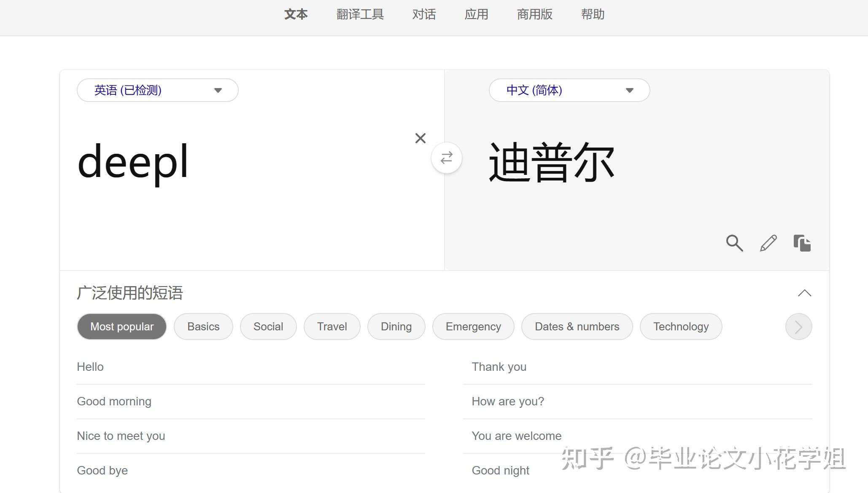868x493 pixels.
Task: Switch to the 翻译工具 tab
Action: click(x=360, y=14)
